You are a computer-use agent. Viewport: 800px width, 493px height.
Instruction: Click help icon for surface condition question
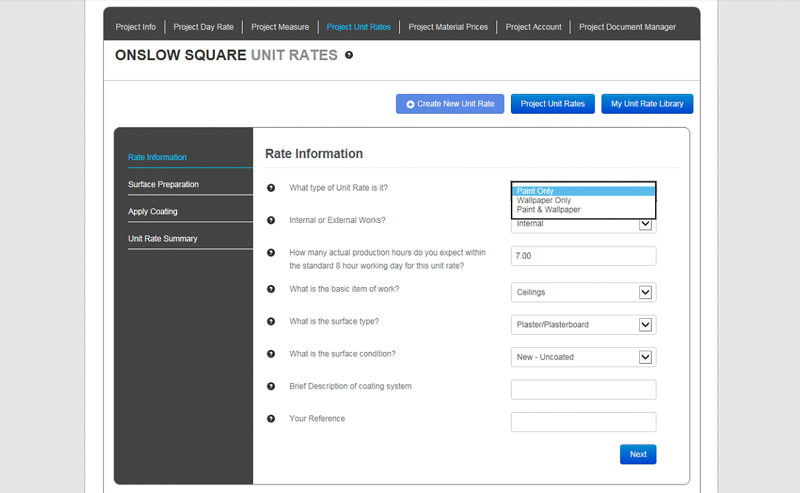coord(271,354)
